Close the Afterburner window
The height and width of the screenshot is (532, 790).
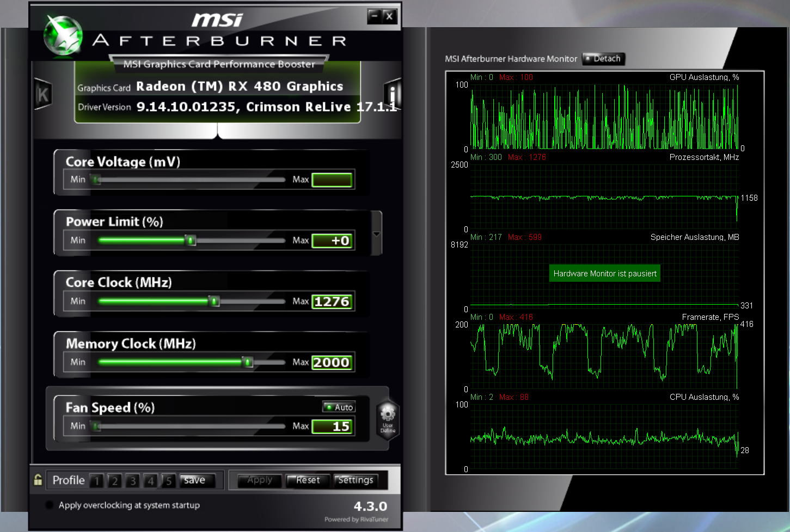point(389,16)
